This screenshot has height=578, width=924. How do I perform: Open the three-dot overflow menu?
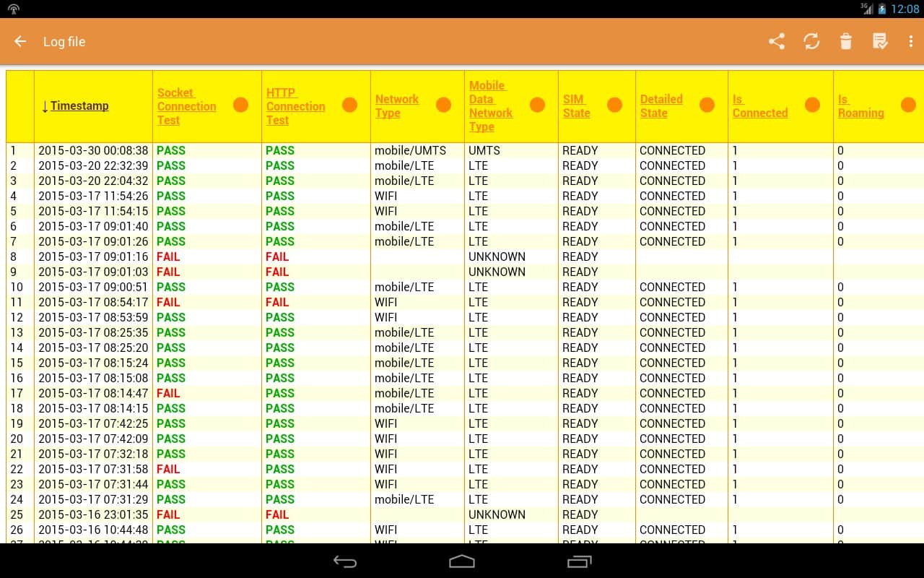point(911,42)
